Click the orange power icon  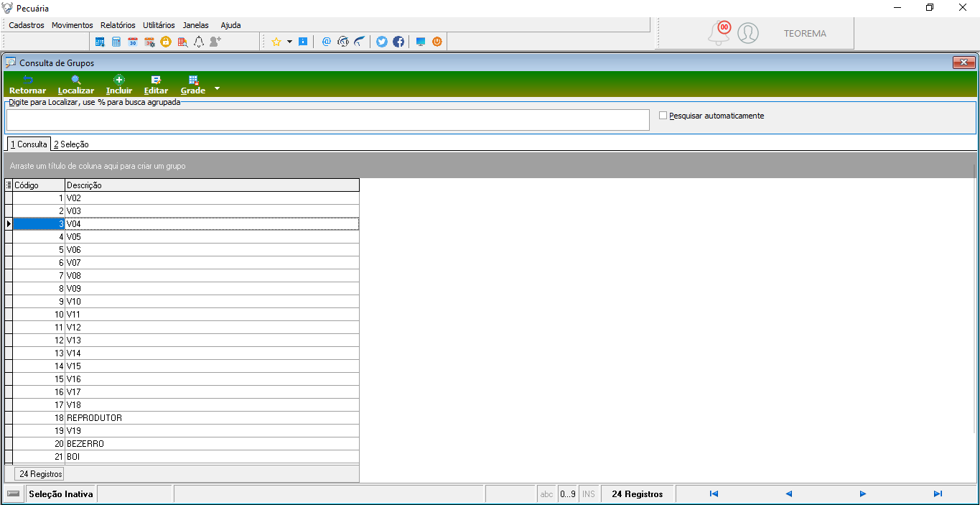(x=437, y=42)
